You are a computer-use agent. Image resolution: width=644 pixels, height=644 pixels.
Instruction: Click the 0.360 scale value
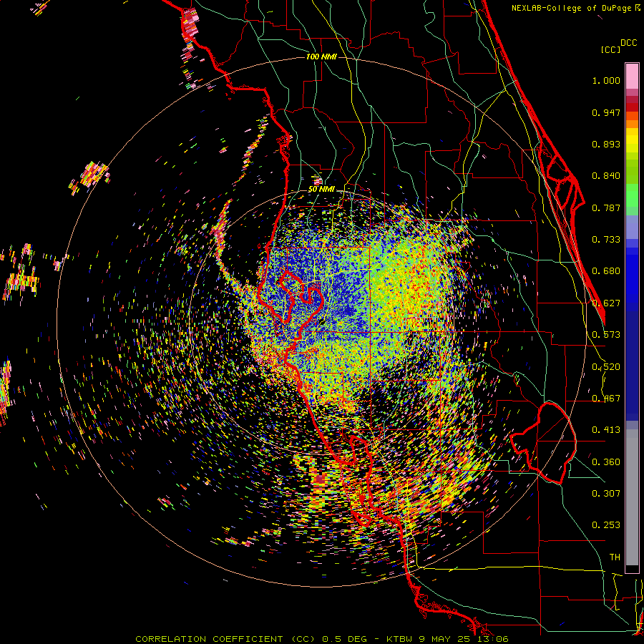coord(606,462)
